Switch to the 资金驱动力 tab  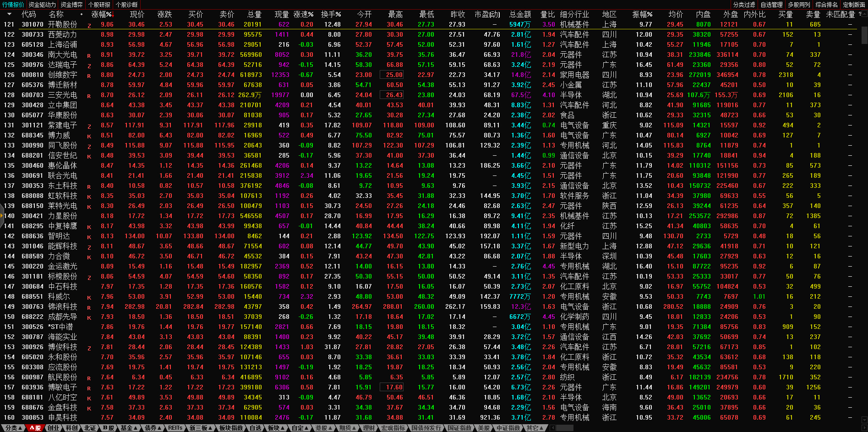pyautogui.click(x=42, y=5)
